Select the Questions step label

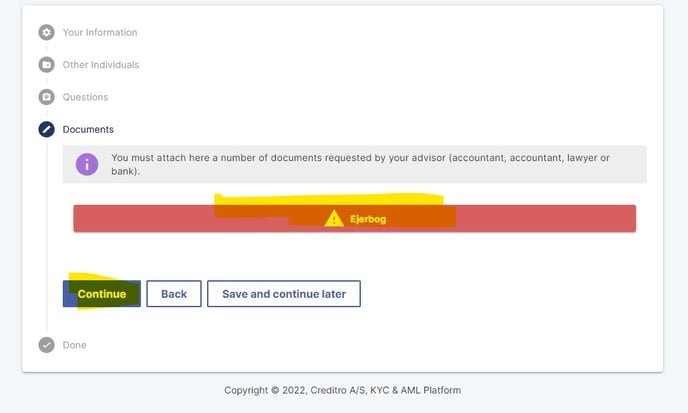(x=85, y=97)
